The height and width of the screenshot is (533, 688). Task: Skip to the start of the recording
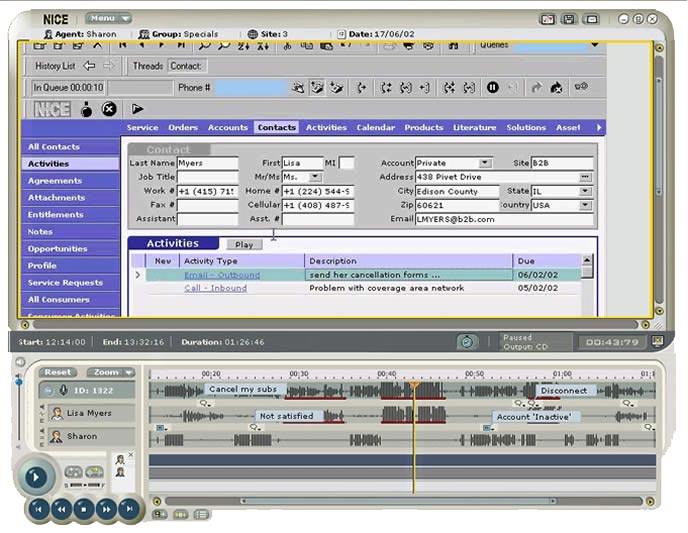click(38, 509)
